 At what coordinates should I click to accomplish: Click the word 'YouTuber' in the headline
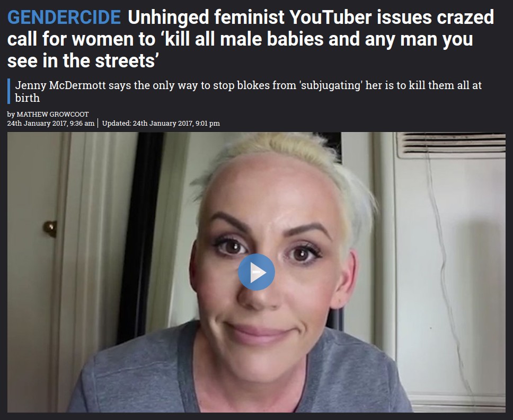331,17
